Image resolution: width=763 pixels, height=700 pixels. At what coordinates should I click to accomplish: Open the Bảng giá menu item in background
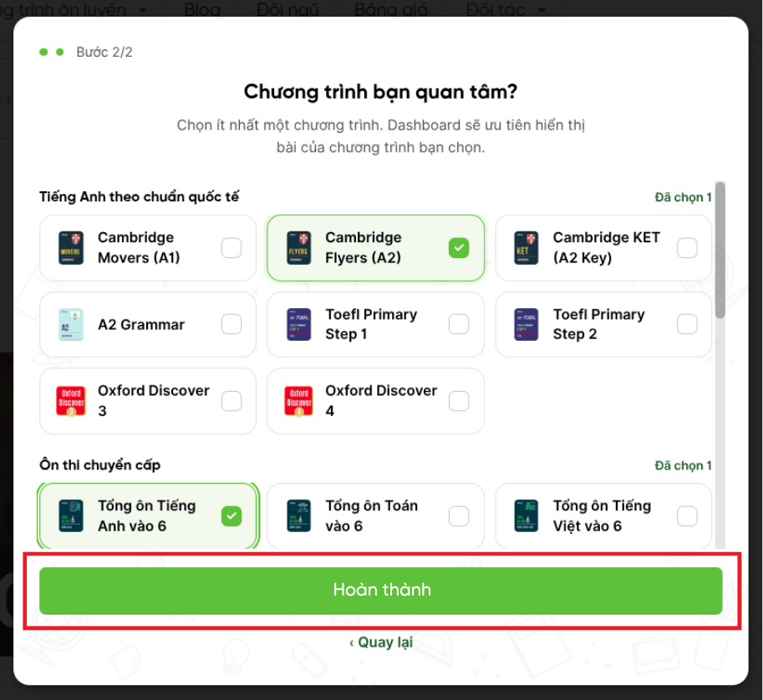point(391,8)
